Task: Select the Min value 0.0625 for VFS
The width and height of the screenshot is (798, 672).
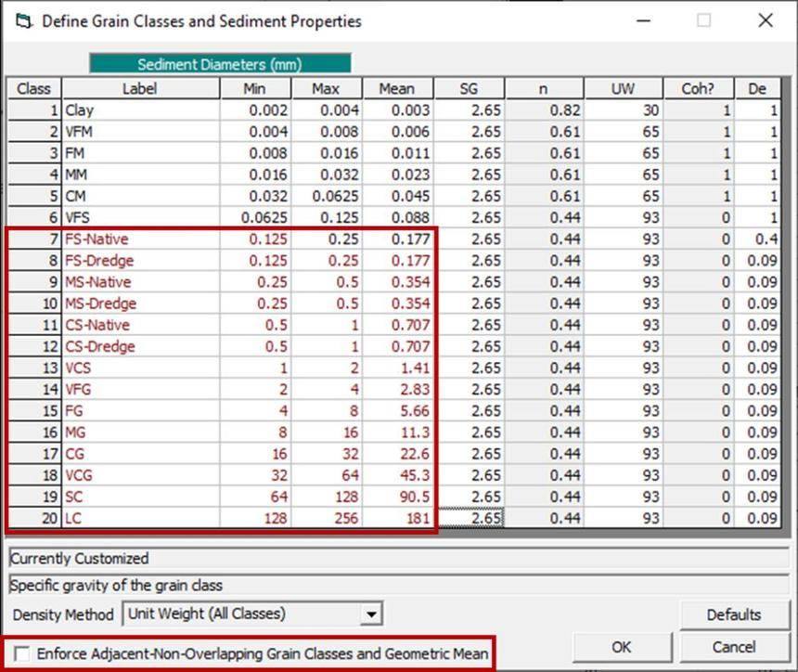Action: coord(255,218)
